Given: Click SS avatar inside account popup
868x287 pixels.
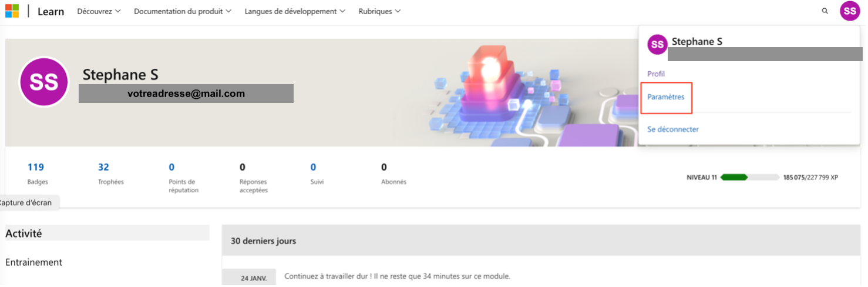Looking at the screenshot, I should tap(657, 45).
